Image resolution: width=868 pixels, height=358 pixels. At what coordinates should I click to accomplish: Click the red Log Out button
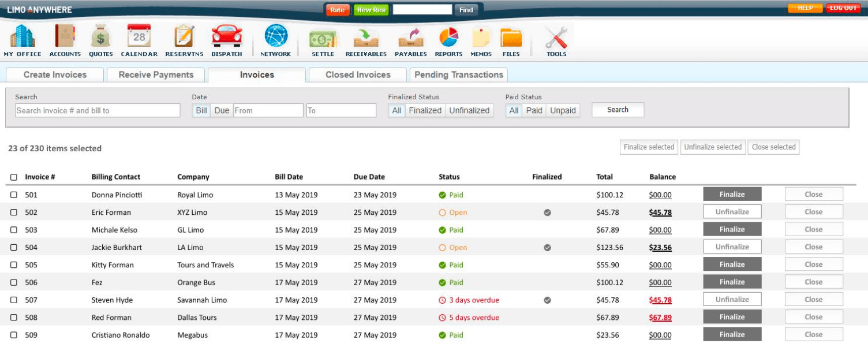pyautogui.click(x=843, y=8)
